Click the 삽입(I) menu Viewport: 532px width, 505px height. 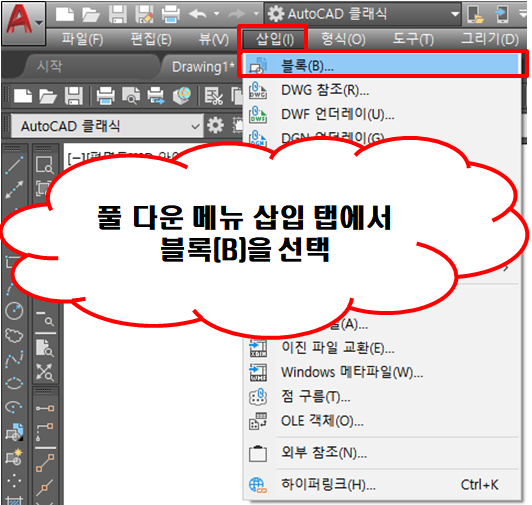coord(274,39)
